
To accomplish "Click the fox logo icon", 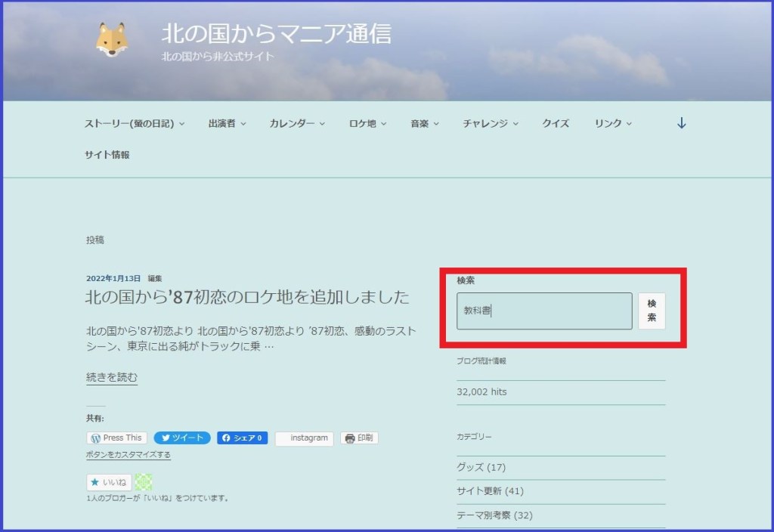I will point(112,40).
